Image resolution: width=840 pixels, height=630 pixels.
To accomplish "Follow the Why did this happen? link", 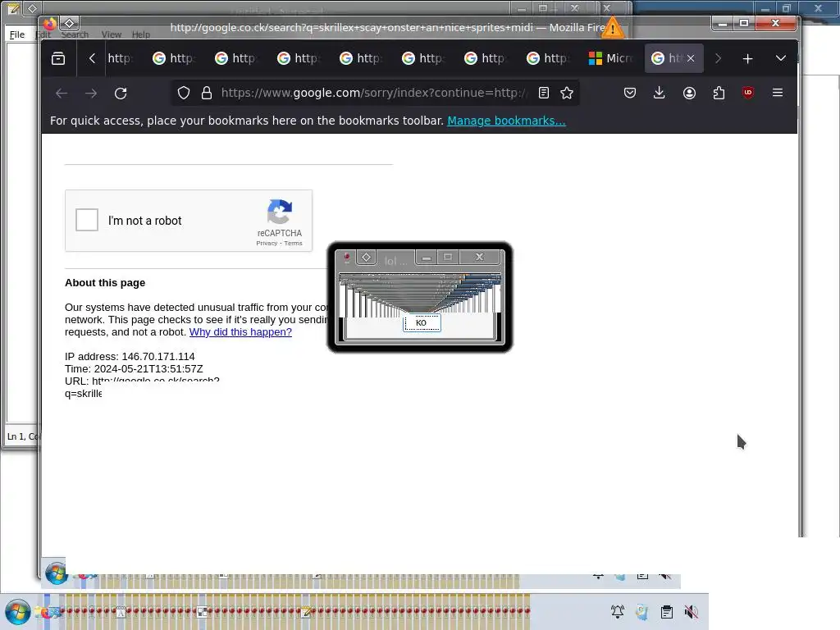I will coord(240,332).
